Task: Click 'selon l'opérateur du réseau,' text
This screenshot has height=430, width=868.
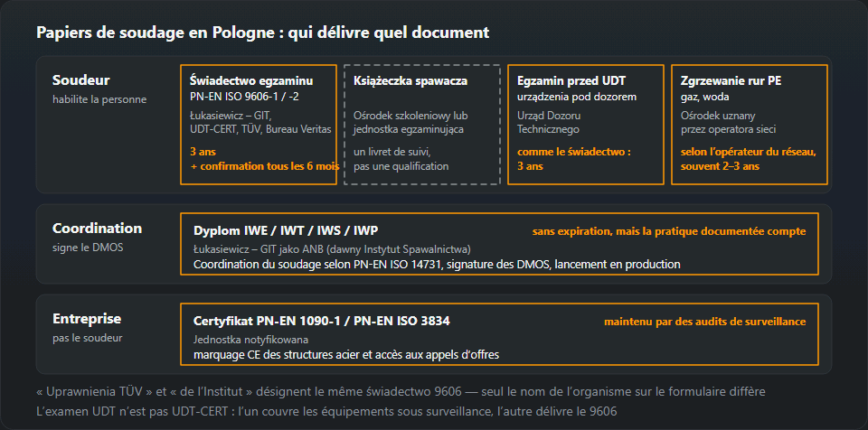Action: point(749,152)
